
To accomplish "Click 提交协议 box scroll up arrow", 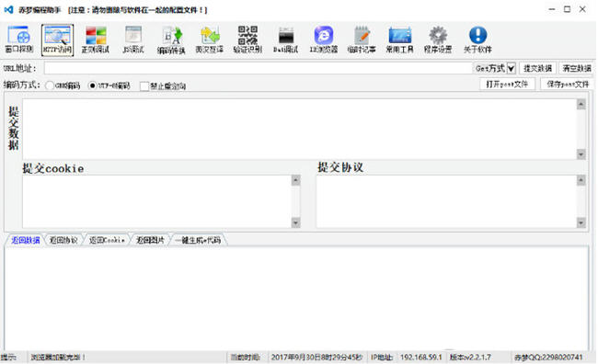I will point(581,180).
